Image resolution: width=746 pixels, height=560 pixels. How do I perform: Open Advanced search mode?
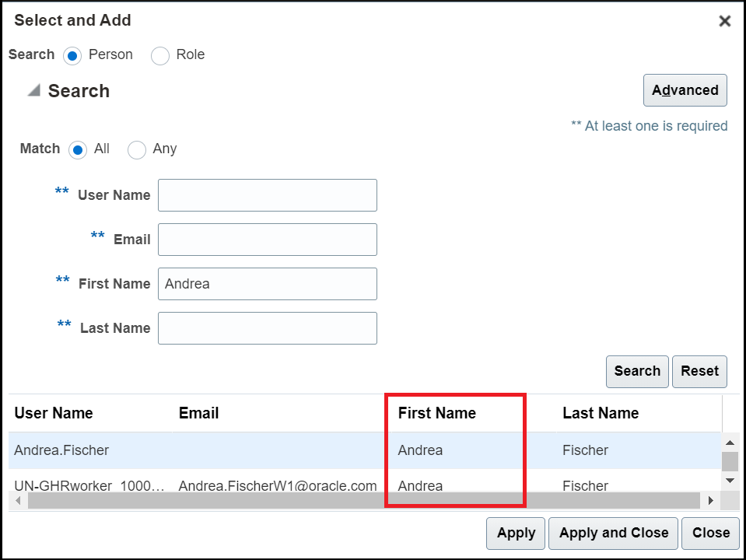click(685, 90)
